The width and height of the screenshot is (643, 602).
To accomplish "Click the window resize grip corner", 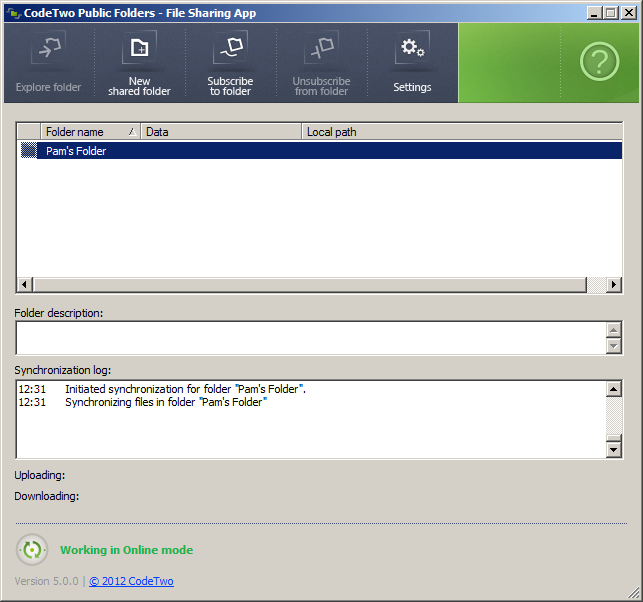I will (x=634, y=593).
